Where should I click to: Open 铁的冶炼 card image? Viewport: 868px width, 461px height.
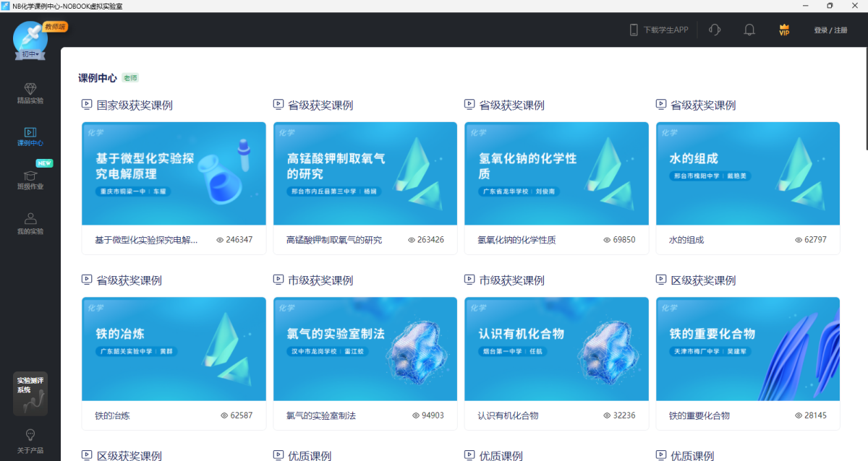click(x=174, y=349)
